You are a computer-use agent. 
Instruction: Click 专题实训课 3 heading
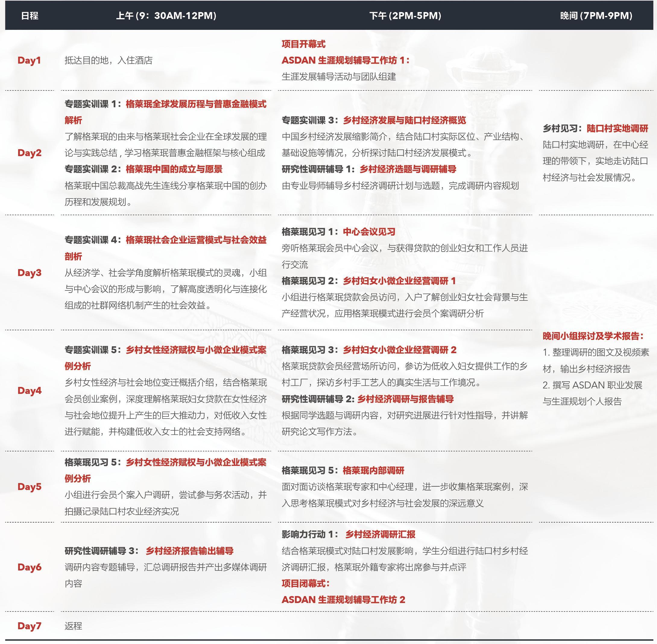tap(374, 120)
